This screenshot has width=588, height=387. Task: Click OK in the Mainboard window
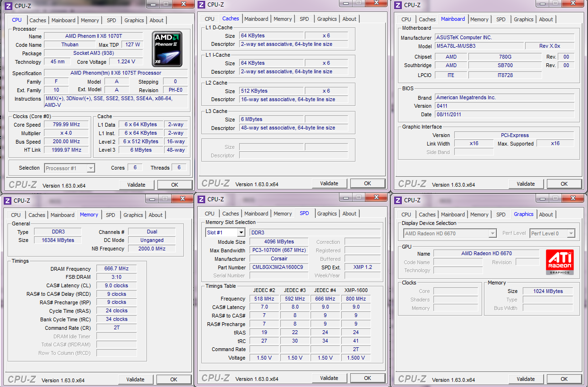(x=564, y=184)
